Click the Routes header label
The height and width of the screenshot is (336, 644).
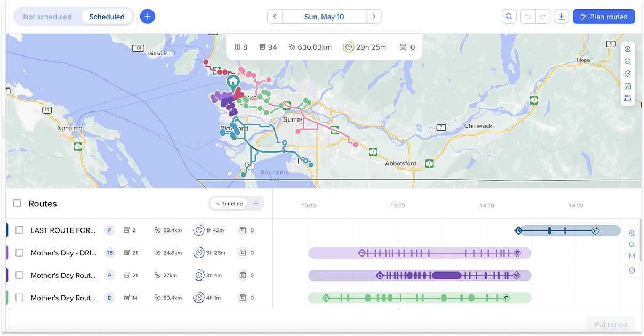click(43, 204)
